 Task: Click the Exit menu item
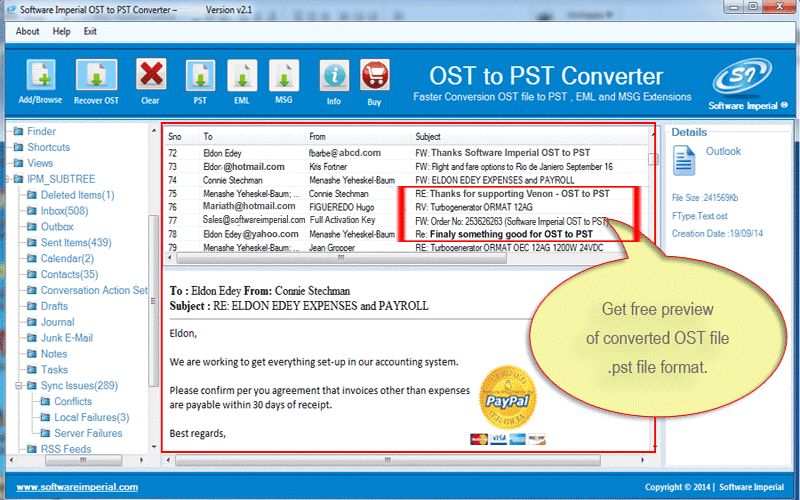coord(90,31)
